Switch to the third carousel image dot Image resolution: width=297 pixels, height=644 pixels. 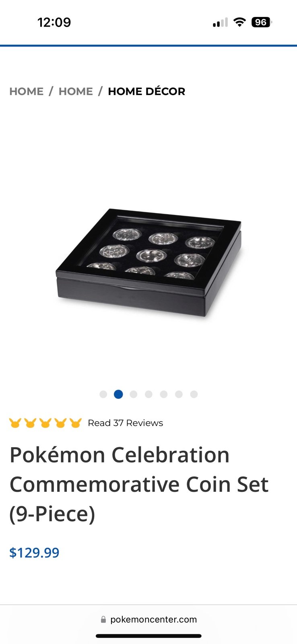(x=134, y=394)
